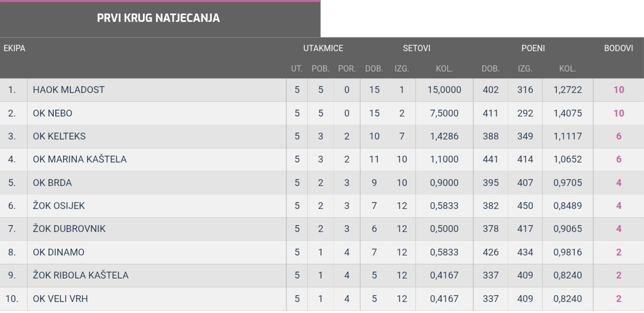This screenshot has width=644, height=313.
Task: Click the OK NEBO team name
Action: pyautogui.click(x=52, y=113)
